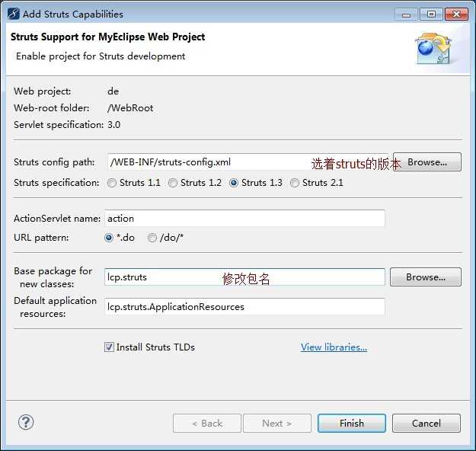Click the Default application resources field

[x=244, y=307]
